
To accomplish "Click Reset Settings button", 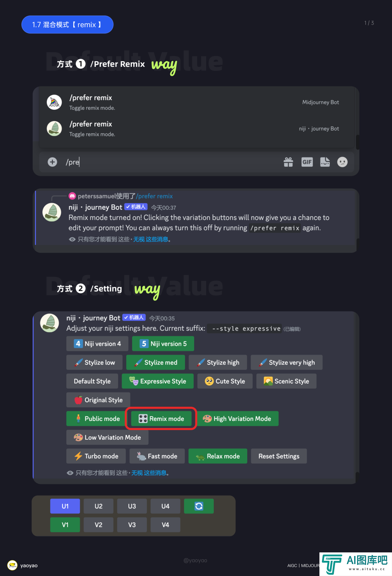I will [x=279, y=456].
